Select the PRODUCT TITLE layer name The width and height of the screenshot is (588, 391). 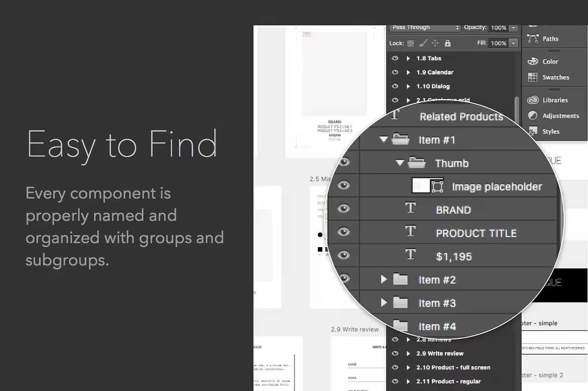476,233
